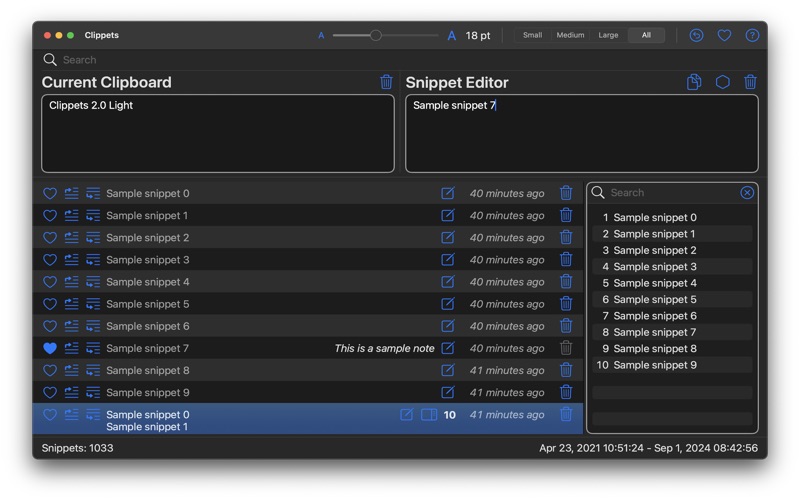Click the Current Clipboard text area
Viewport: 800px width, 500px height.
[218, 133]
